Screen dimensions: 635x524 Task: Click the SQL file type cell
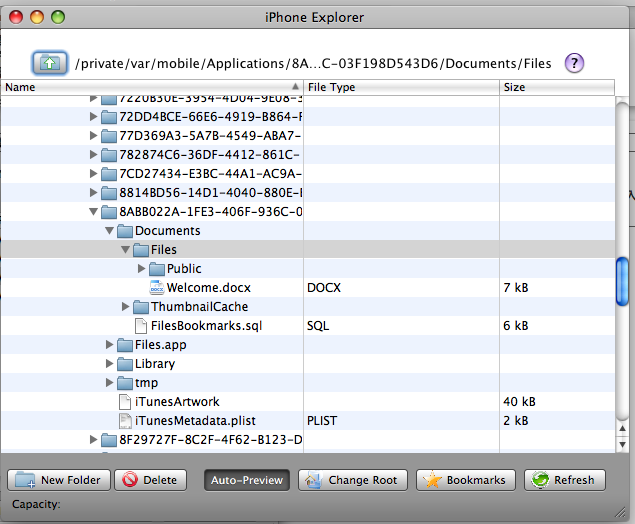point(318,326)
